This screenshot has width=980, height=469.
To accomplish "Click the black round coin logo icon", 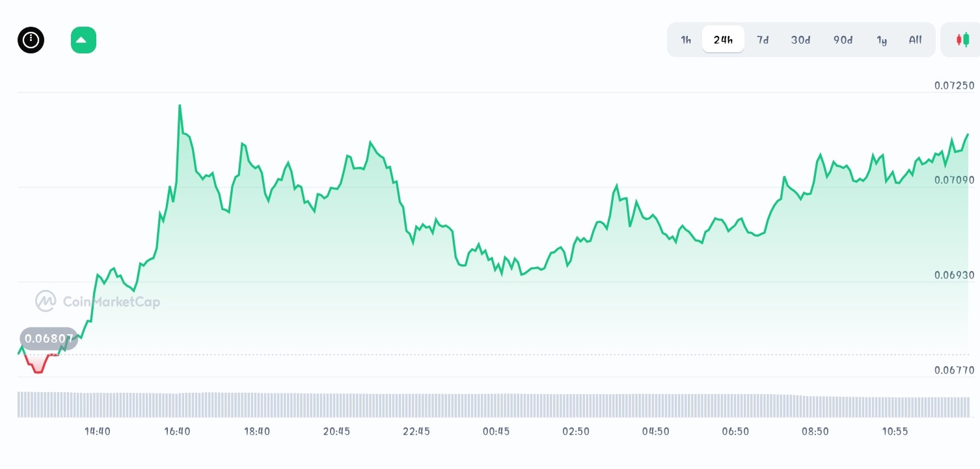I will coord(31,40).
